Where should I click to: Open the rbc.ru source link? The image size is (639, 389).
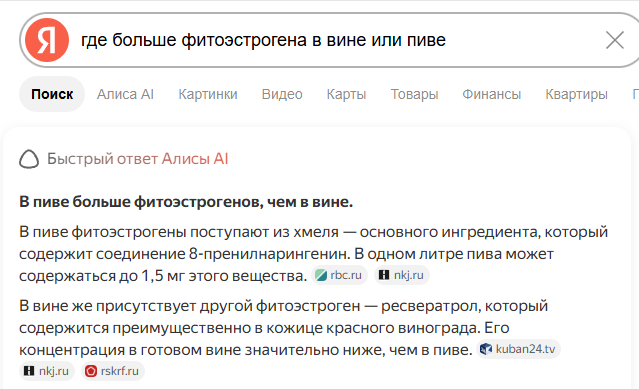point(339,275)
